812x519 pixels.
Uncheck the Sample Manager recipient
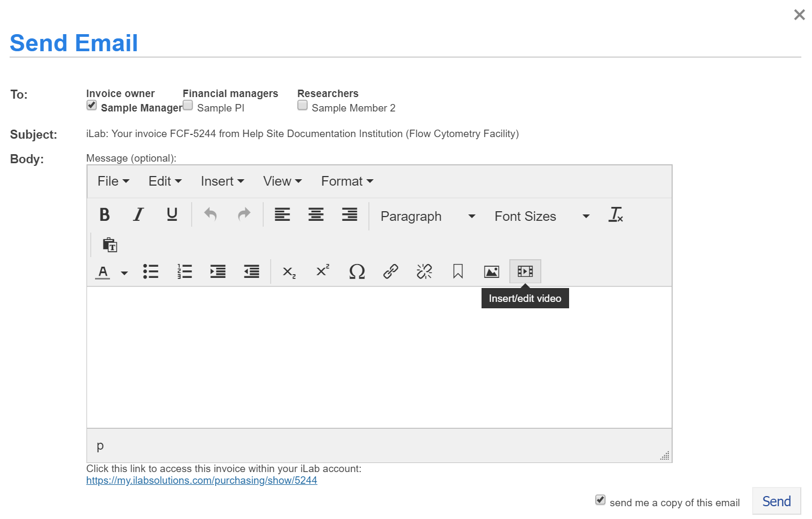coord(92,106)
